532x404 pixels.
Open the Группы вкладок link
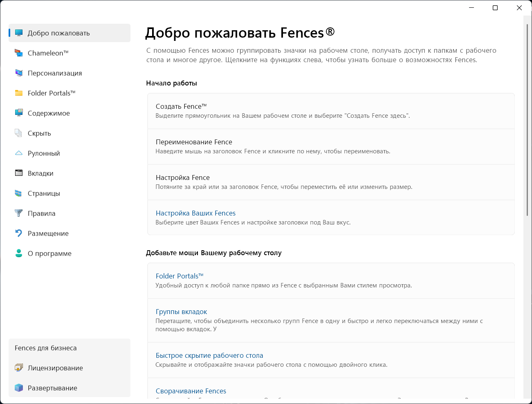(x=181, y=312)
